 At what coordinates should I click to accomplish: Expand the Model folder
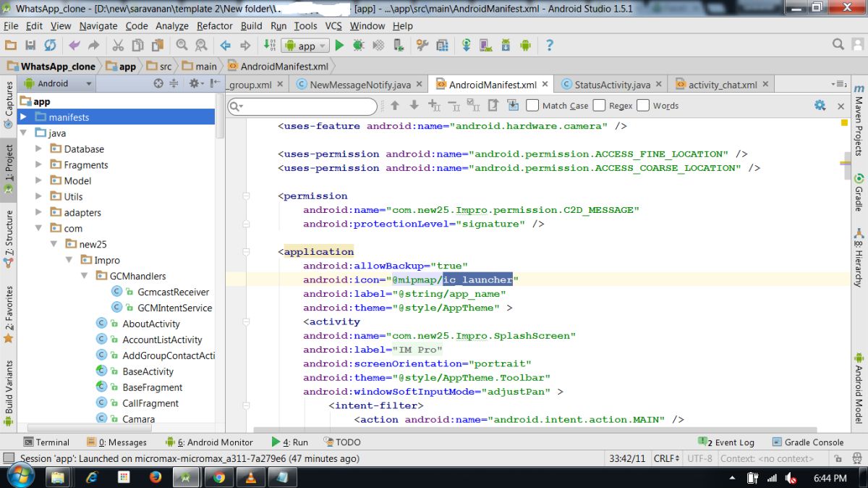pyautogui.click(x=39, y=180)
